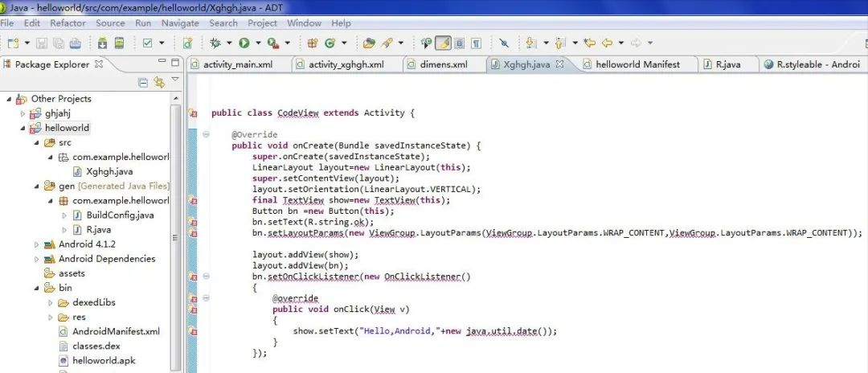Expand the ghjahj project node
The width and height of the screenshot is (868, 373).
pos(23,113)
